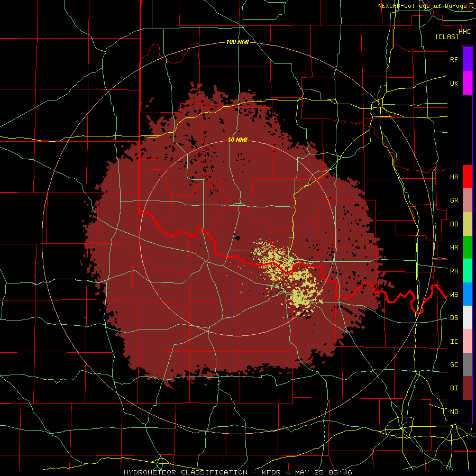Viewport: 476px width, 476px height.
Task: Click the HHC product label
Action: pos(464,32)
